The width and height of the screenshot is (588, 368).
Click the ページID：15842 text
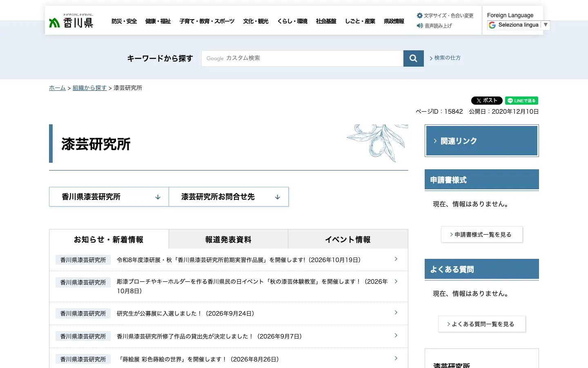[439, 112]
